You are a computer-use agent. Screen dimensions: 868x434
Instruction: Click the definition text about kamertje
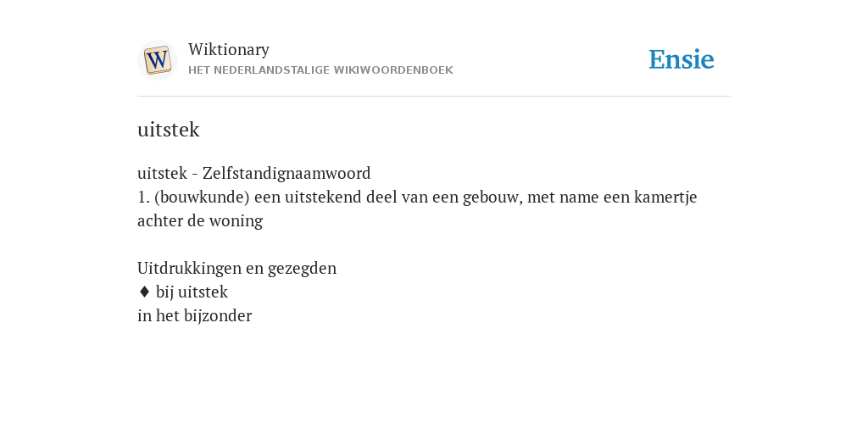coord(417,209)
